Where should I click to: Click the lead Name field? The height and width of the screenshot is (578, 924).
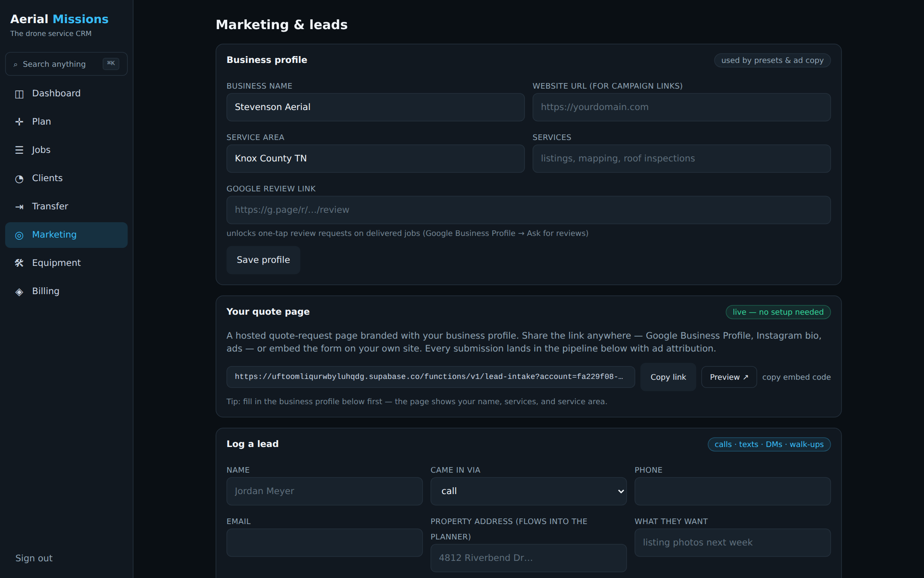pyautogui.click(x=324, y=491)
